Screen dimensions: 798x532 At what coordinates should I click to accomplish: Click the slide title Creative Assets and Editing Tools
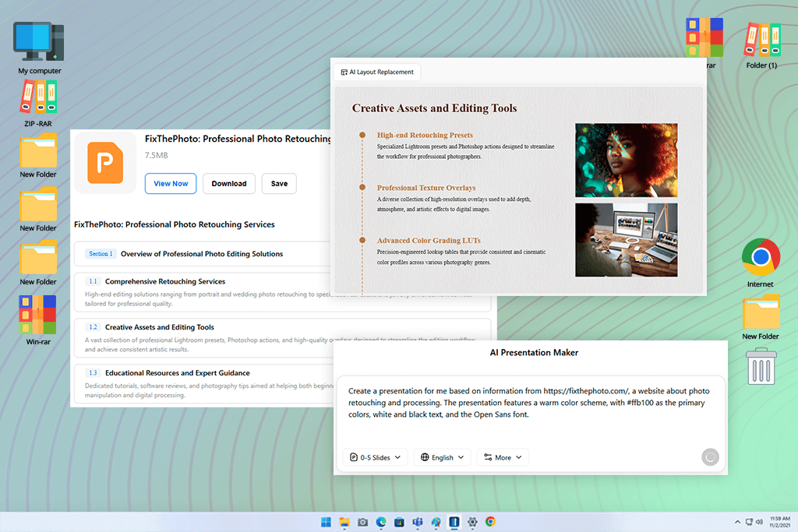pyautogui.click(x=434, y=108)
